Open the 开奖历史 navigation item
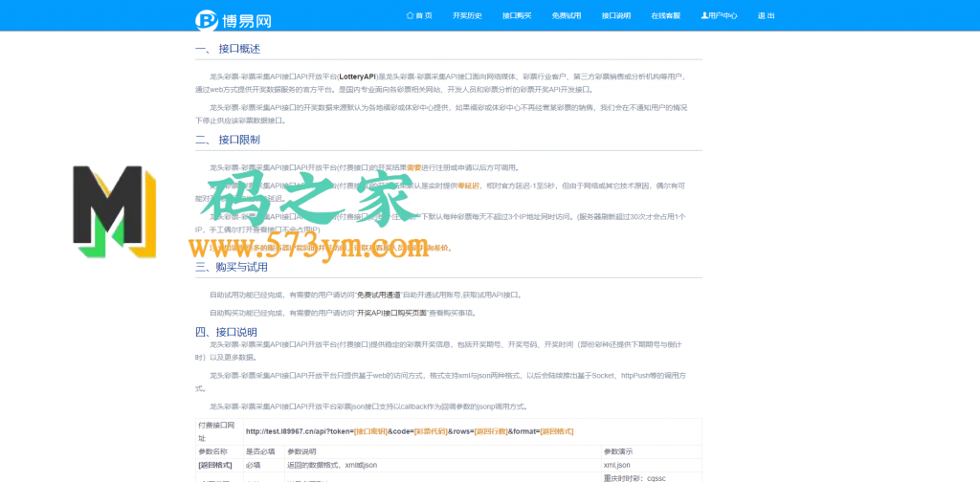Screen dimensions: 980x482 click(467, 16)
